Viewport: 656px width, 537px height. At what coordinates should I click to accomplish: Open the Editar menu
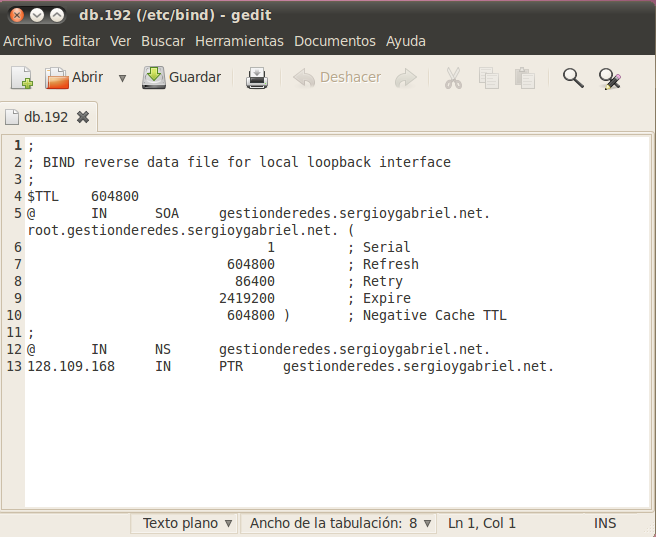pos(81,41)
